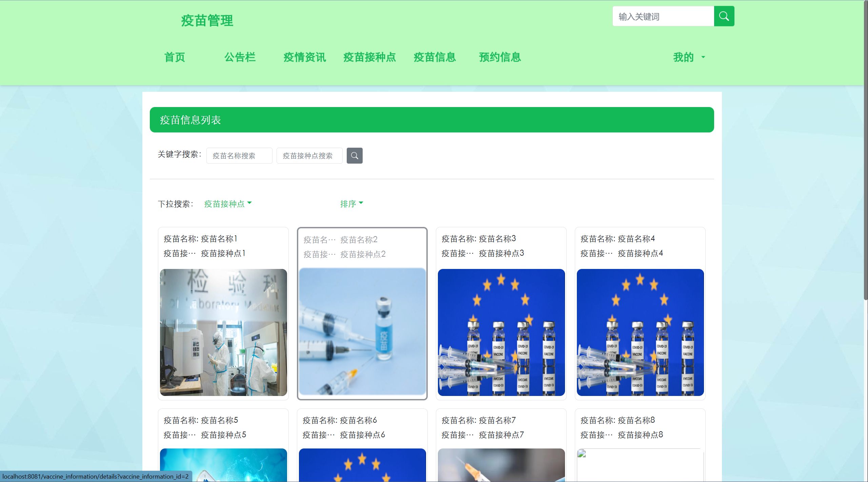Click the 疫苗管理 site title

[207, 20]
